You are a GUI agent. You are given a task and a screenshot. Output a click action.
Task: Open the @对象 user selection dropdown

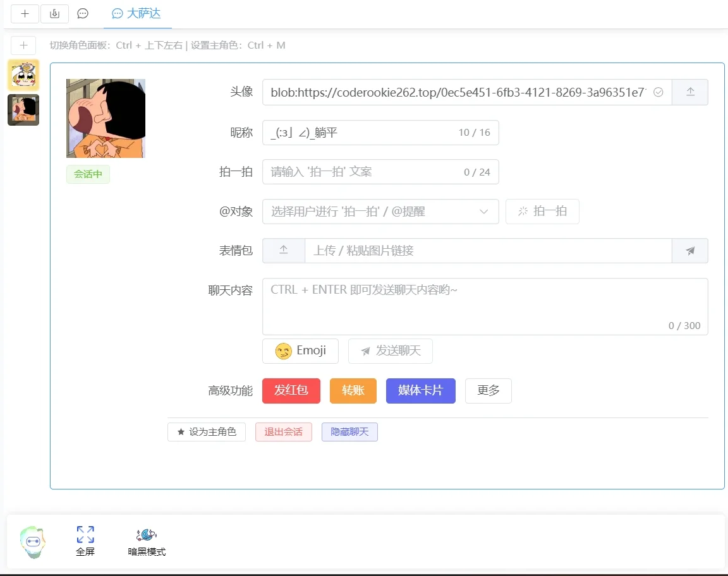380,212
